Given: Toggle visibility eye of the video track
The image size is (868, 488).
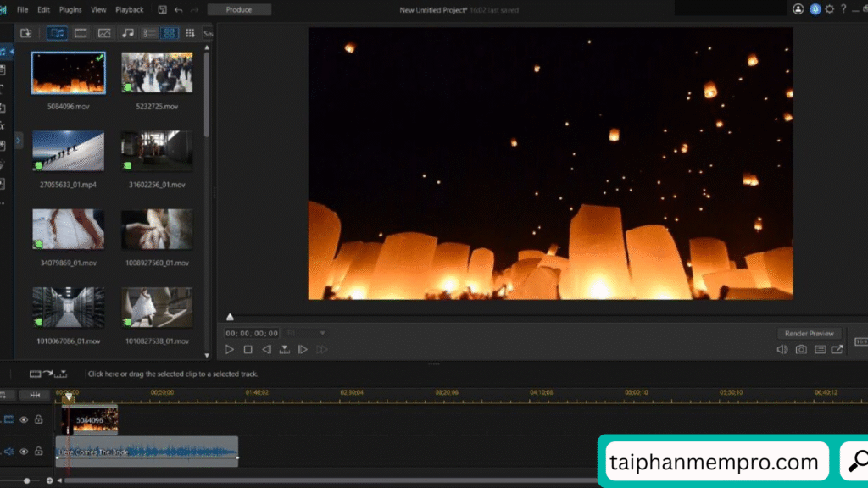Looking at the screenshot, I should pos(24,419).
